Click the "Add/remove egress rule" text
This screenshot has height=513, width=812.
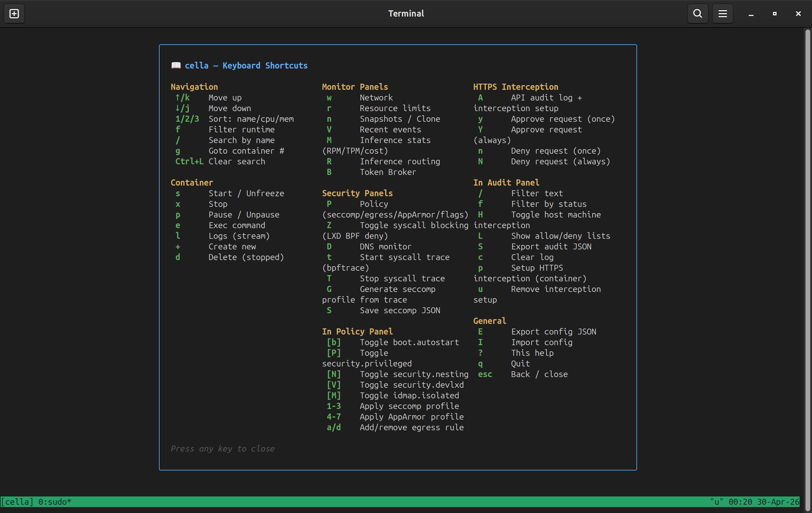click(x=412, y=428)
